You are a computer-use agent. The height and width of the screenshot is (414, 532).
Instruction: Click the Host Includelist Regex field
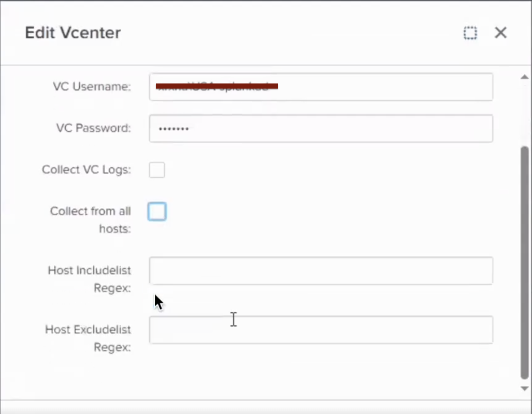click(321, 271)
